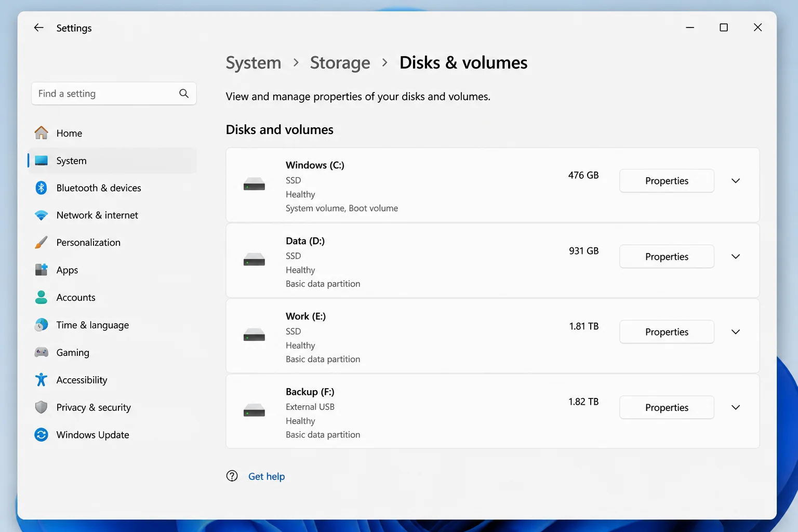Open Gaming settings

point(112,352)
